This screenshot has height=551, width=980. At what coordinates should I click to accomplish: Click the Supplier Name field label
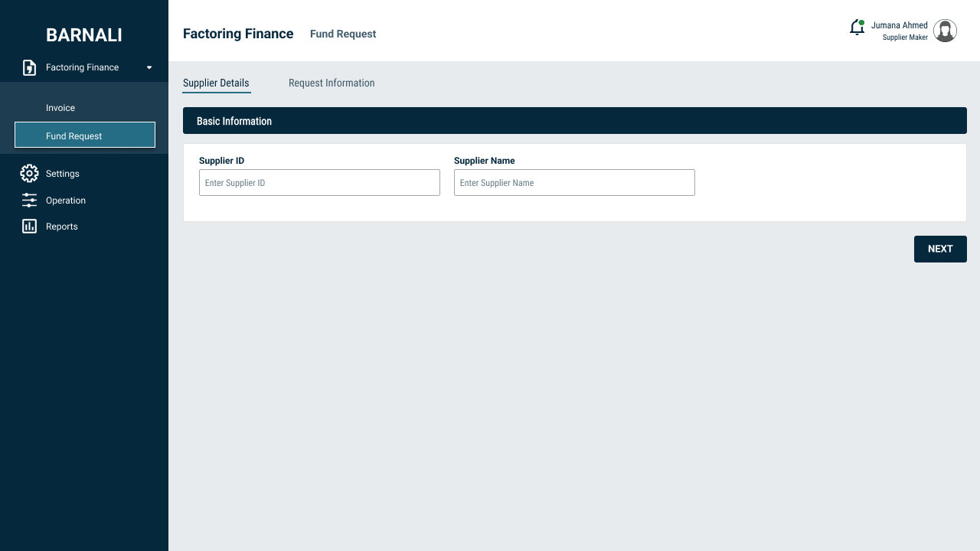pyautogui.click(x=485, y=161)
